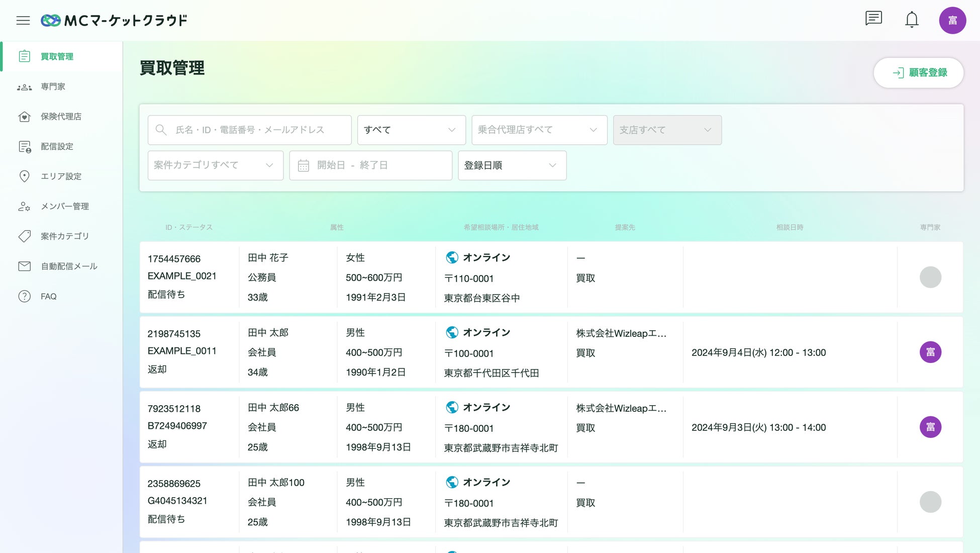Click the calendar icon in date field
Viewport: 980px width, 553px height.
(x=303, y=165)
